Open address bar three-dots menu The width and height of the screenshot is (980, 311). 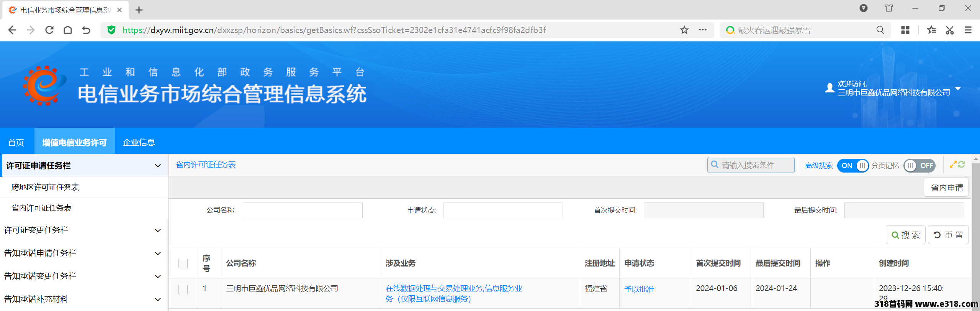pos(703,30)
